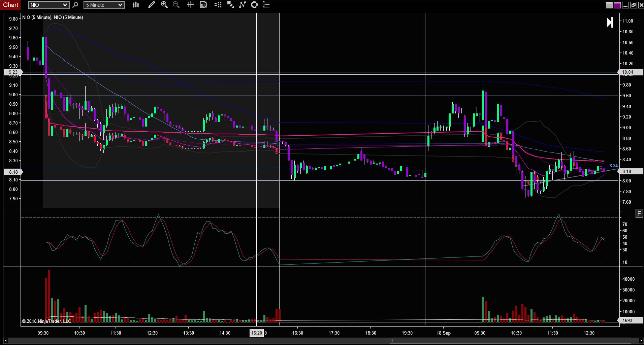
Task: Click the NinjaTrader copyright text
Action: click(x=47, y=321)
